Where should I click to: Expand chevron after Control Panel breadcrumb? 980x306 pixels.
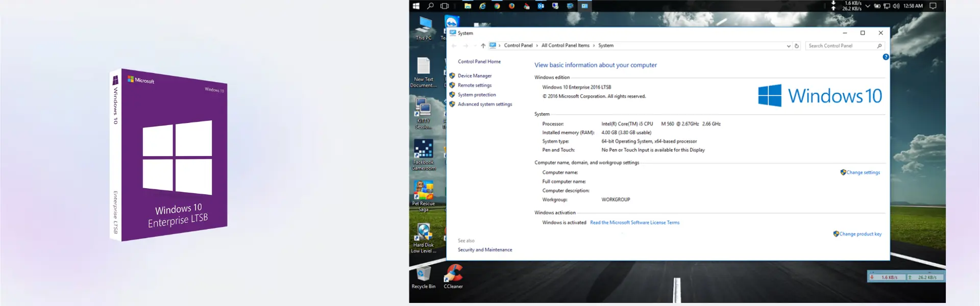pyautogui.click(x=537, y=45)
